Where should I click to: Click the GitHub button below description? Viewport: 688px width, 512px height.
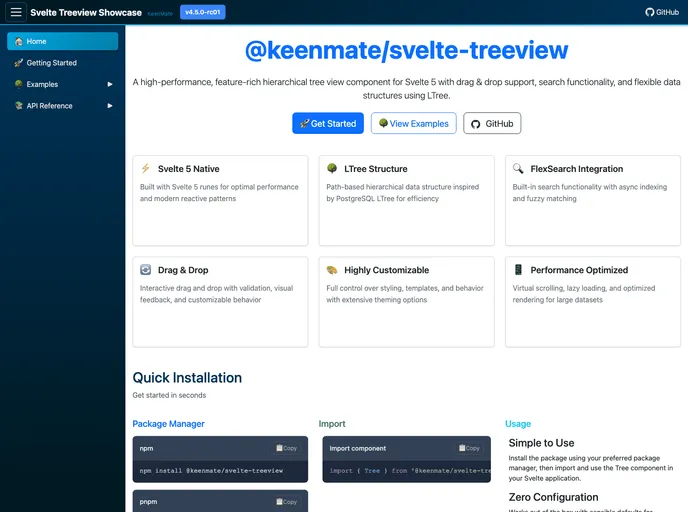coord(492,123)
